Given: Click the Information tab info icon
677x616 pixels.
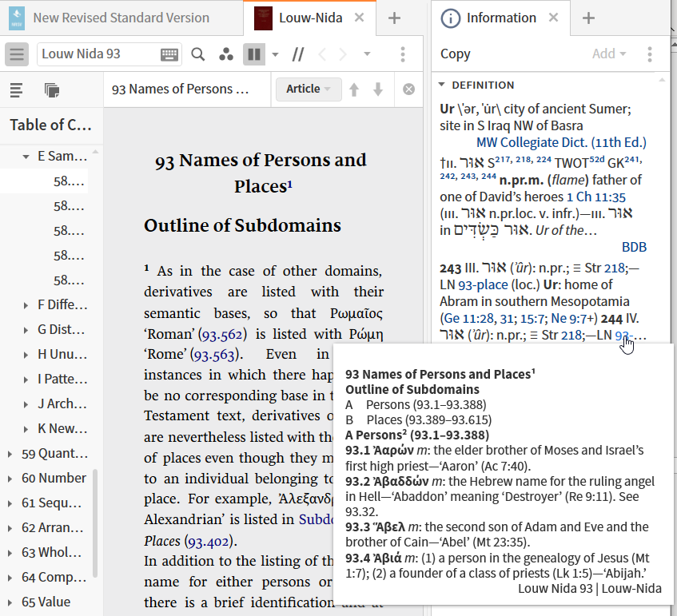Looking at the screenshot, I should (x=450, y=18).
